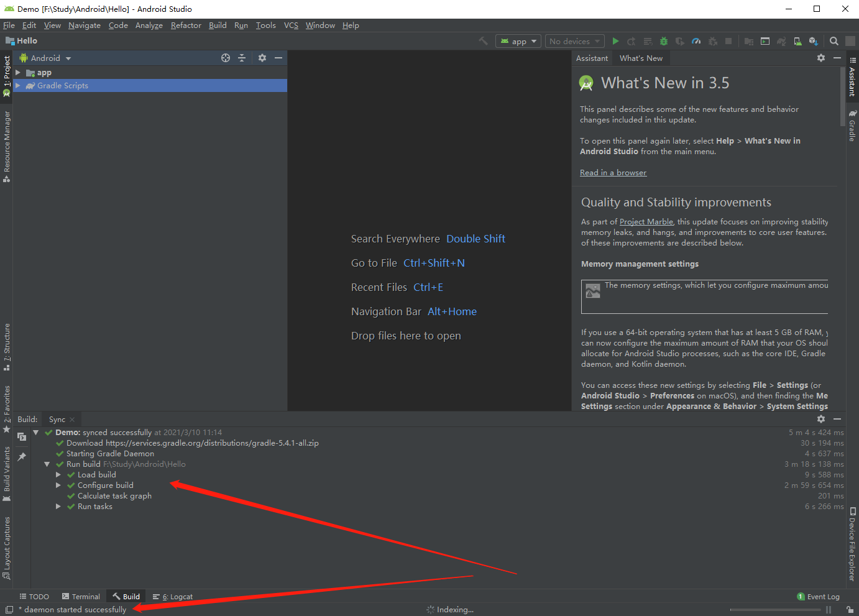
Task: Hide the Project panel with minus icon
Action: point(278,58)
